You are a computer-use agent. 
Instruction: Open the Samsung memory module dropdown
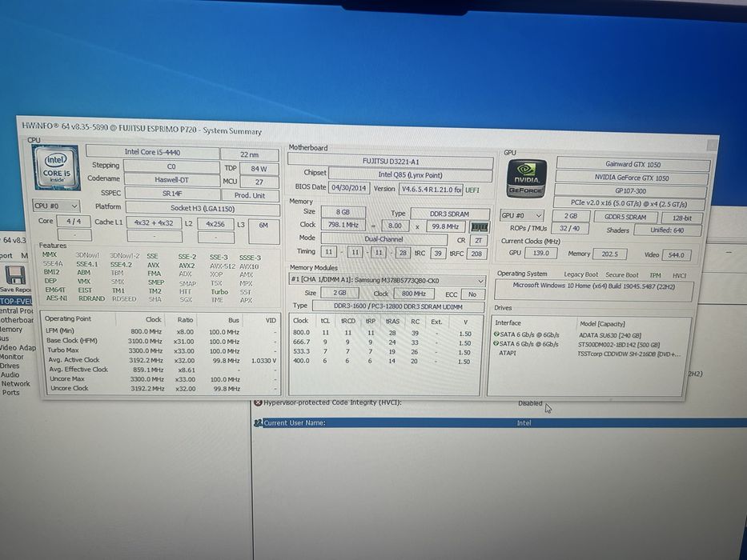tap(387, 281)
